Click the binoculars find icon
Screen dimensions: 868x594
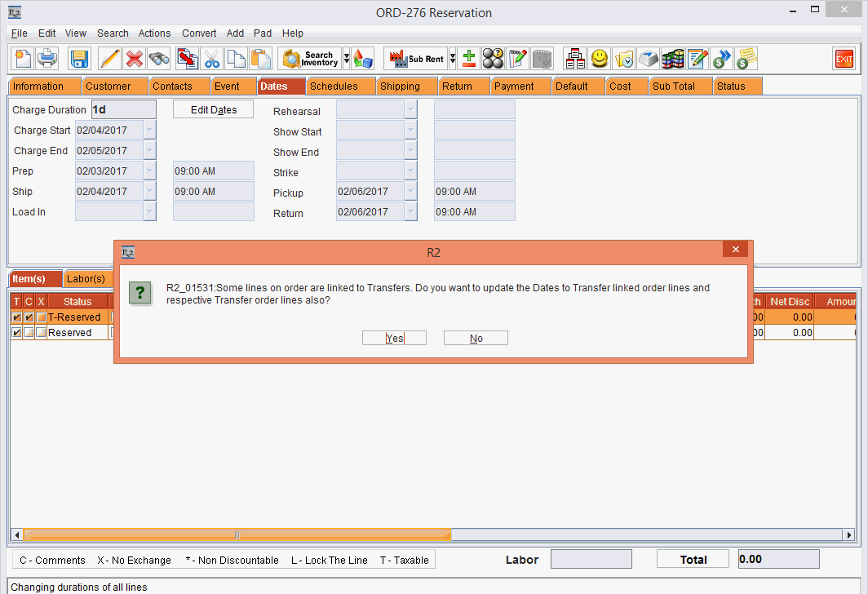[x=159, y=59]
